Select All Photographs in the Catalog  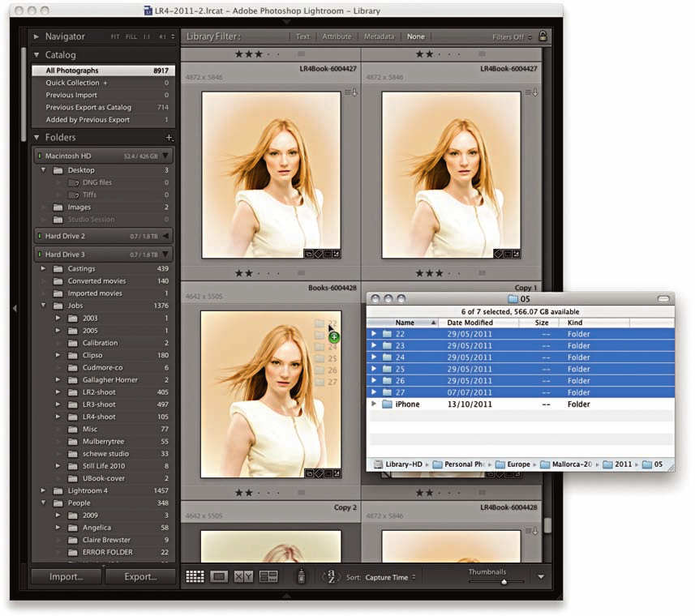pos(104,71)
